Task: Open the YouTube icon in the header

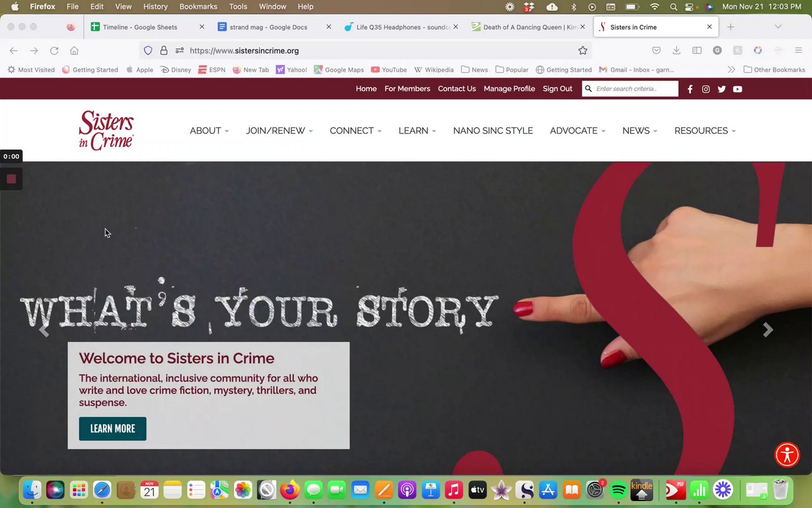Action: click(737, 89)
